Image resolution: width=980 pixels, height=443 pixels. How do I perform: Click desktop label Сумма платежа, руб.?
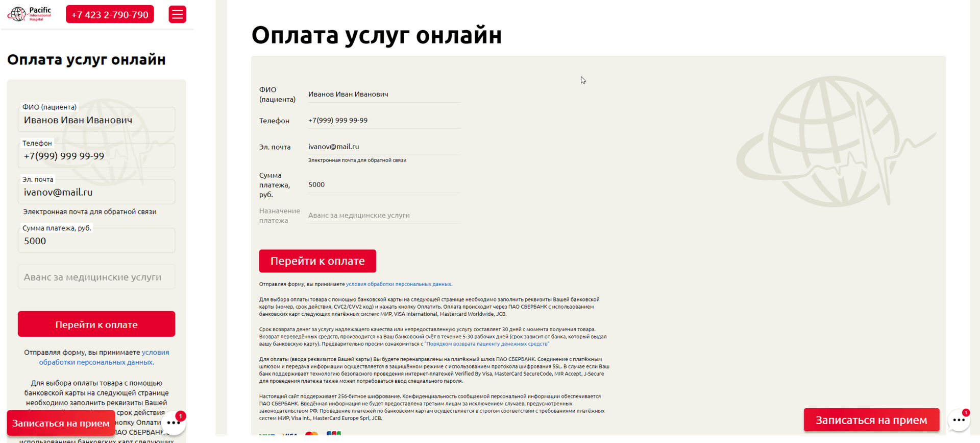(x=275, y=185)
